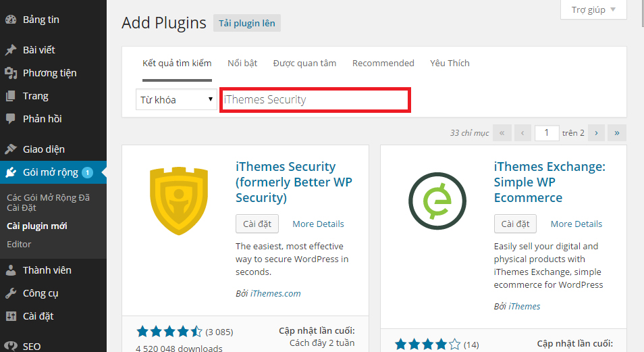Image resolution: width=644 pixels, height=352 pixels.
Task: Click the iThemes Security star rating
Action: click(x=169, y=332)
